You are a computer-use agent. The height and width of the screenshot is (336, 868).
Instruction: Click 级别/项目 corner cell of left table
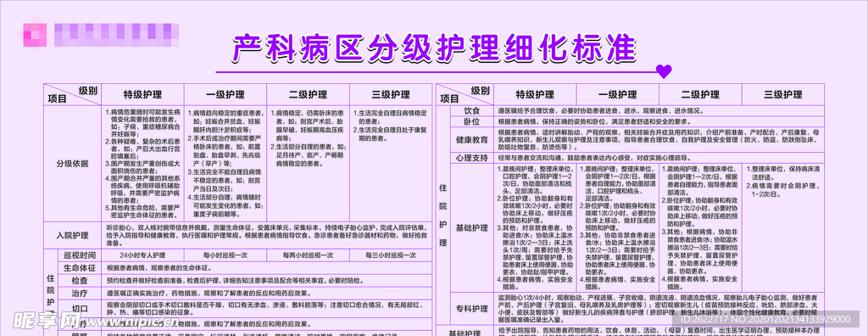coord(73,95)
